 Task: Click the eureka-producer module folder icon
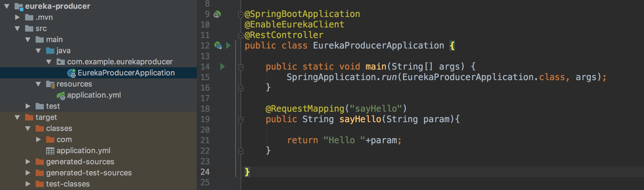[x=19, y=6]
